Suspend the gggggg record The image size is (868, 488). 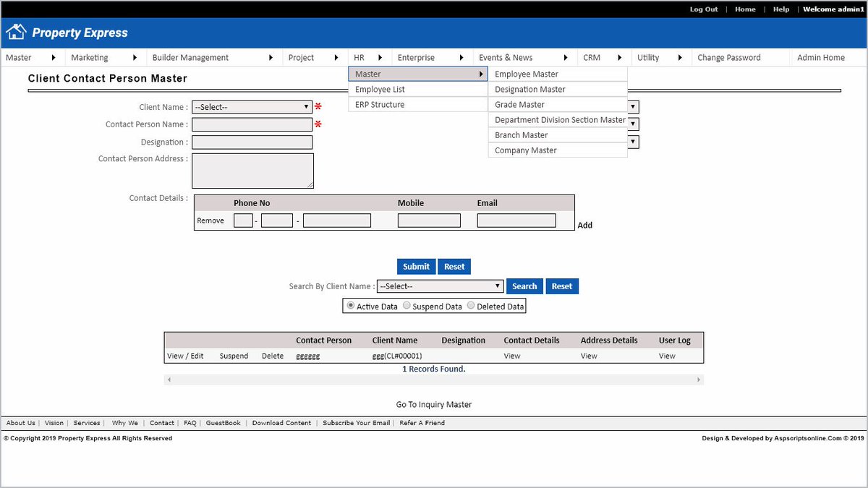click(234, 356)
